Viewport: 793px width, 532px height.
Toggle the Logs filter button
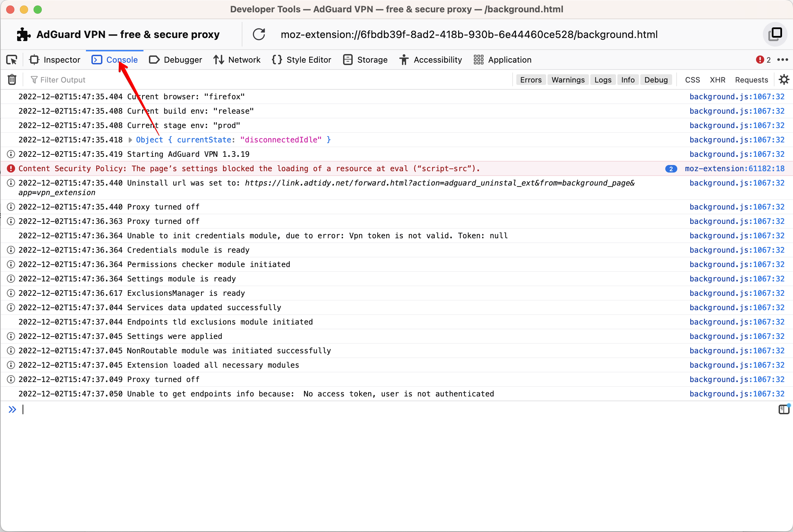tap(602, 79)
